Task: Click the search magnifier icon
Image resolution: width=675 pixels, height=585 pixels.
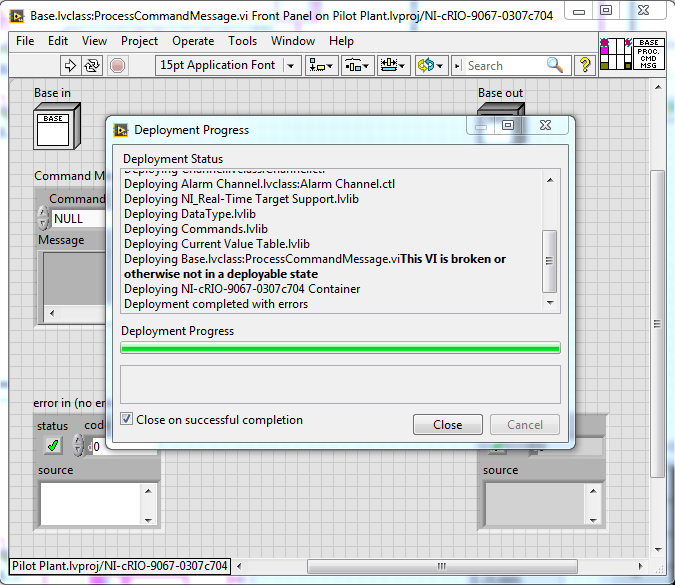Action: tap(555, 65)
